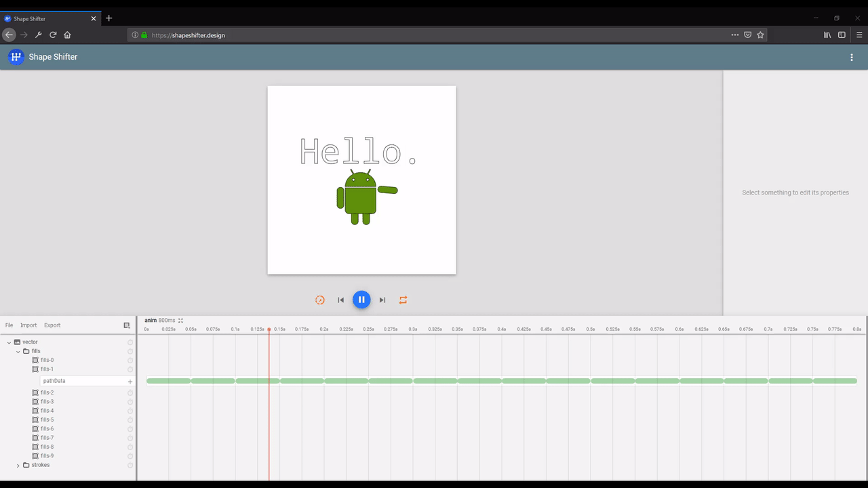Click the add new layer icon
Viewport: 868px width, 488px height.
pos(126,325)
